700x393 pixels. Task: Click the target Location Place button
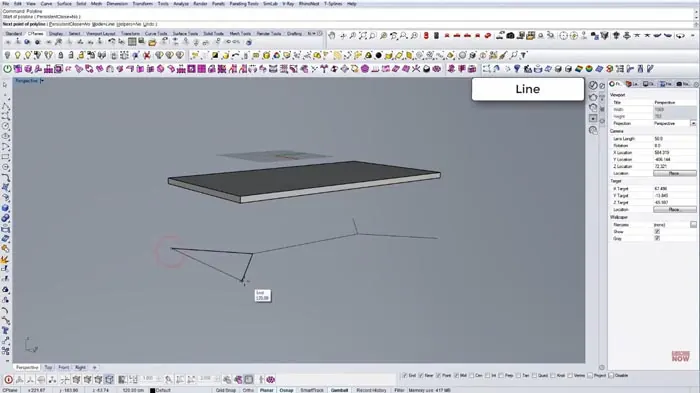coord(674,209)
